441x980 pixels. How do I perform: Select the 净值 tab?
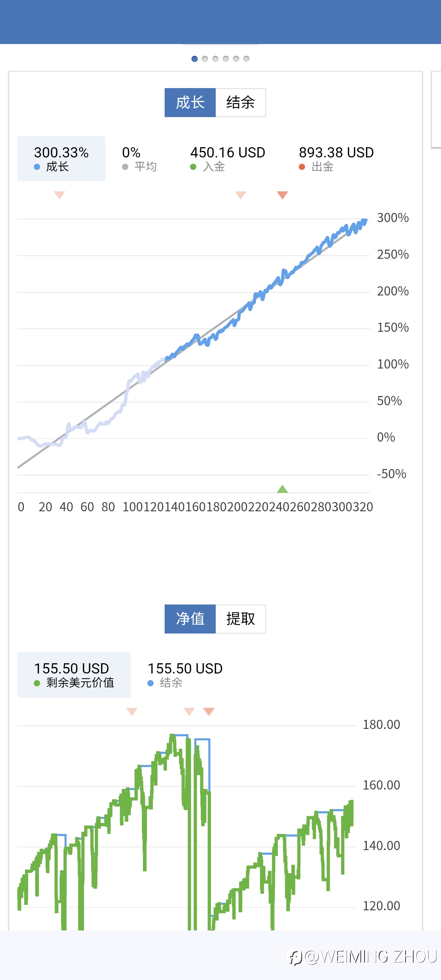(x=190, y=618)
